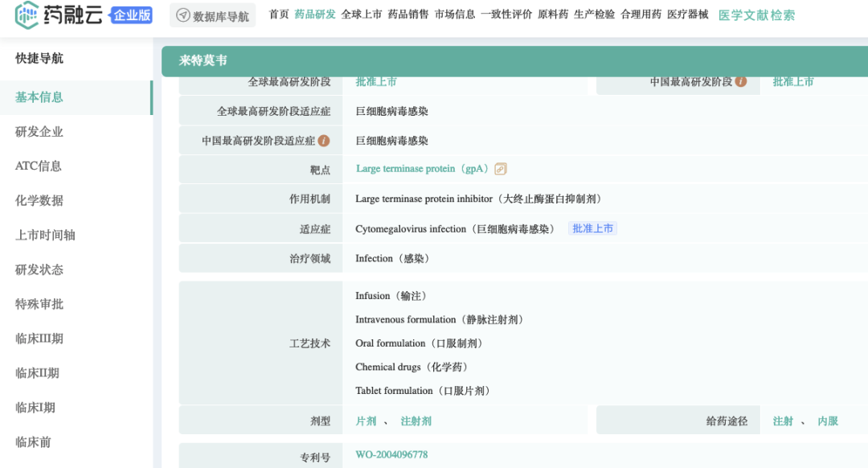This screenshot has height=468, width=868.
Task: Click Infection（感染） treatment field value
Action: point(392,259)
